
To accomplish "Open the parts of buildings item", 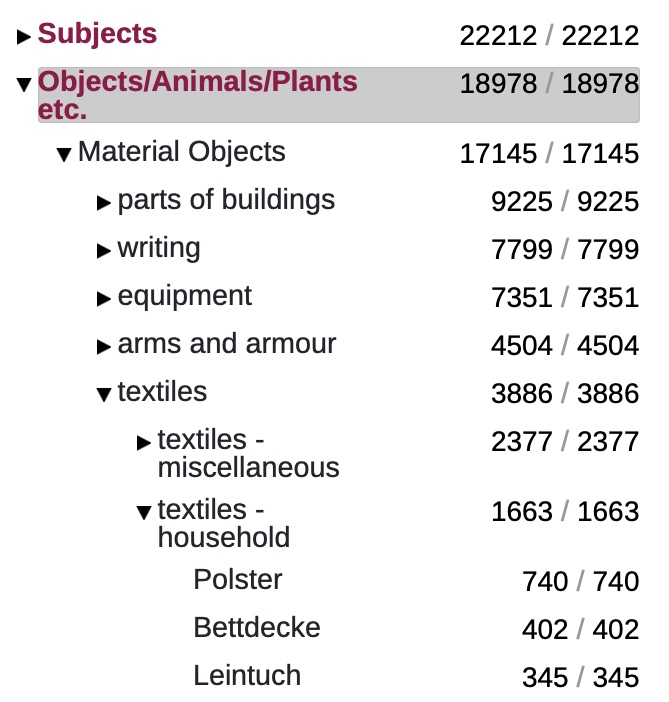I will (226, 200).
